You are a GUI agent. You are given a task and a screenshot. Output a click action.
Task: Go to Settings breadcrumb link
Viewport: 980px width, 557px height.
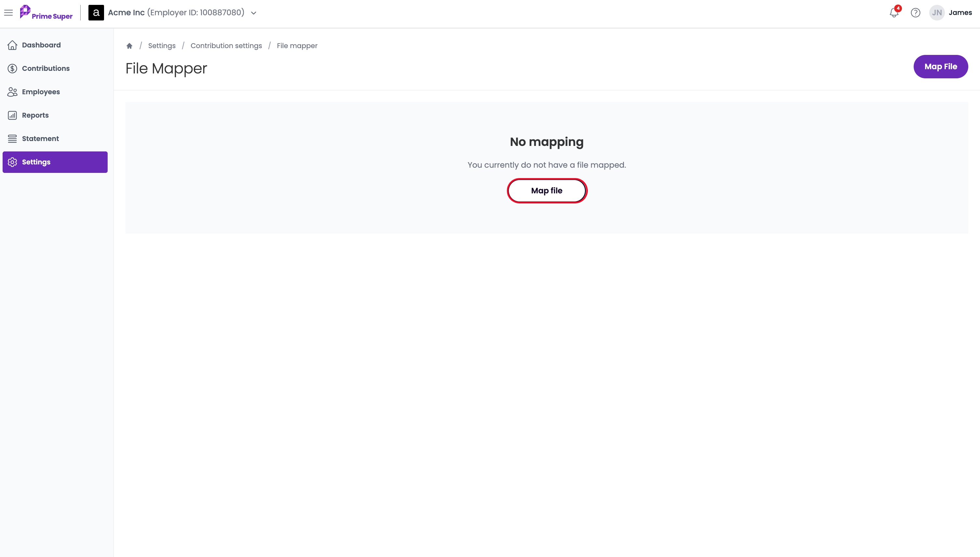[162, 46]
